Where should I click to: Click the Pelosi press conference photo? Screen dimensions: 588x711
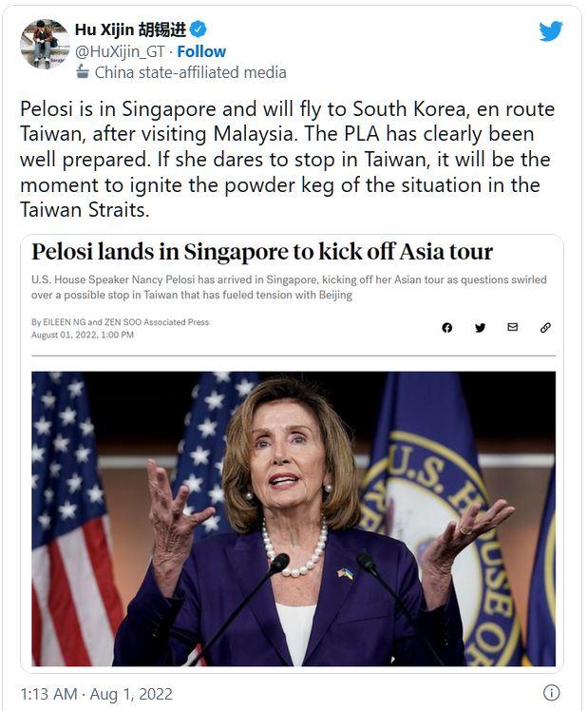click(x=294, y=519)
